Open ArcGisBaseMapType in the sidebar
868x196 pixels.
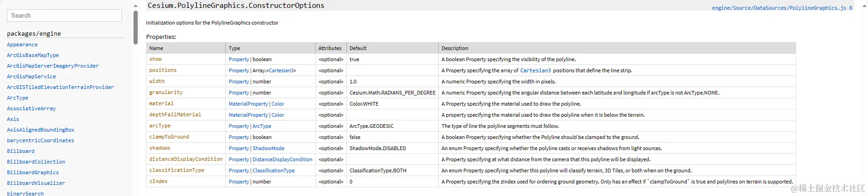(33, 55)
